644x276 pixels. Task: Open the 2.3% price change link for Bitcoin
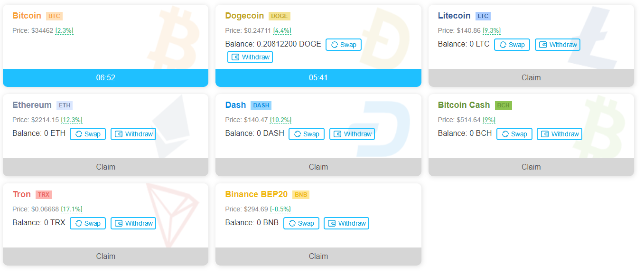(64, 30)
